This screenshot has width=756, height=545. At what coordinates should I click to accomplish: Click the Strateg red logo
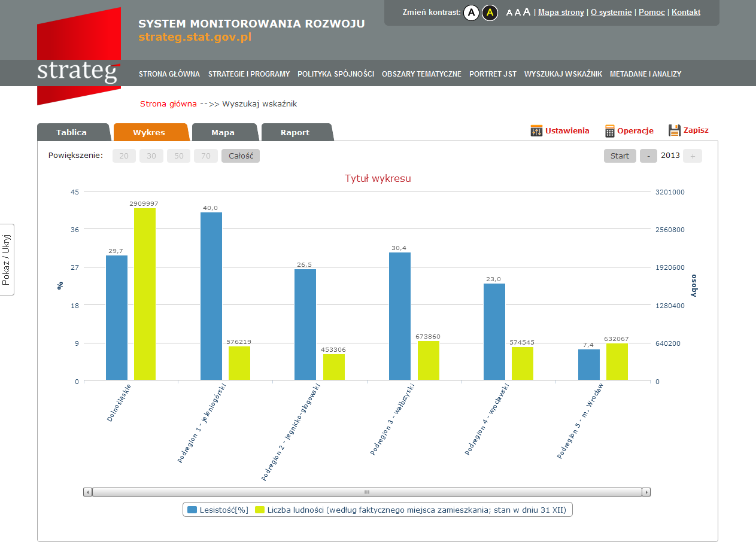[x=78, y=57]
